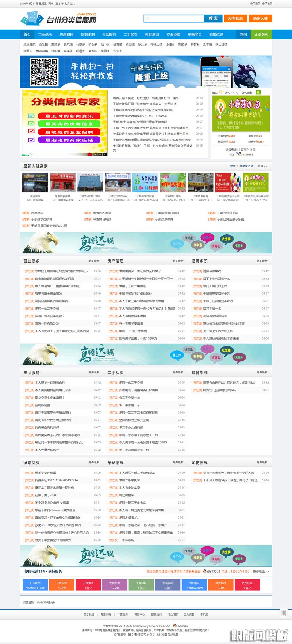Select 二手买卖 in the navigation bar
The width and height of the screenshot is (292, 644).
[x=130, y=34]
